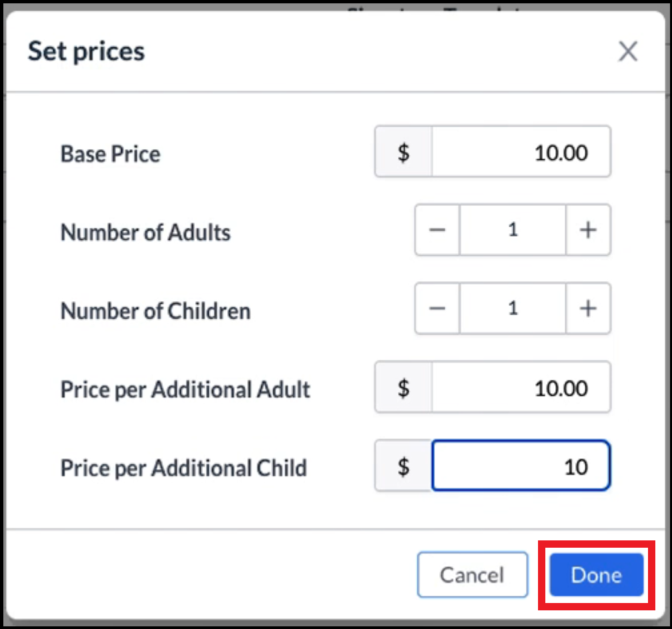Click the dollar sign for Price per Additional Adult

point(403,387)
